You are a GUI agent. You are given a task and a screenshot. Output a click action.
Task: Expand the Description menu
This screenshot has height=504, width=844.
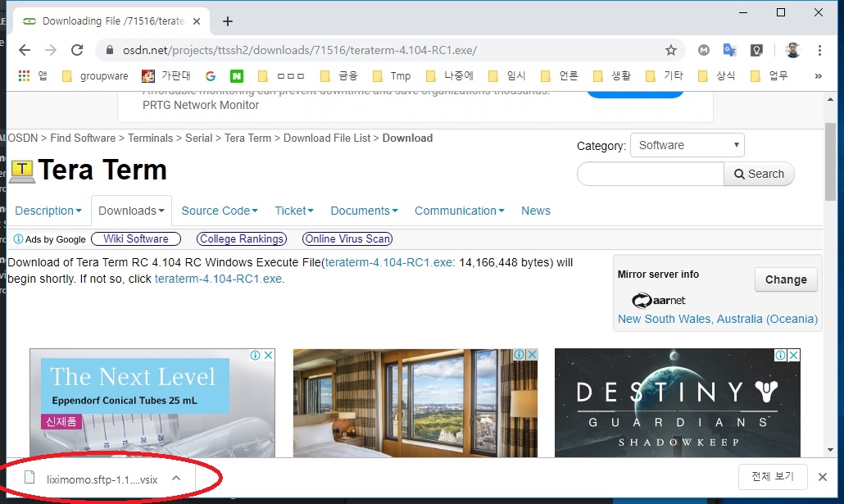[x=48, y=211]
